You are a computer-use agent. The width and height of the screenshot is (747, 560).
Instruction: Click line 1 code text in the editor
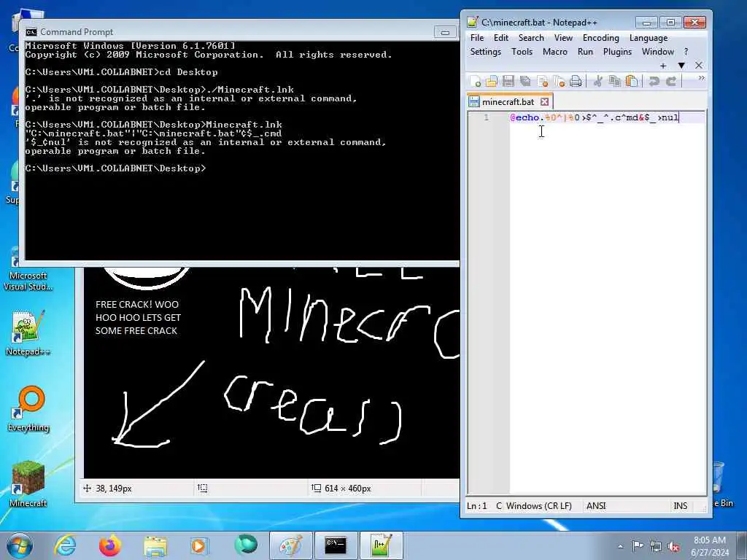594,117
